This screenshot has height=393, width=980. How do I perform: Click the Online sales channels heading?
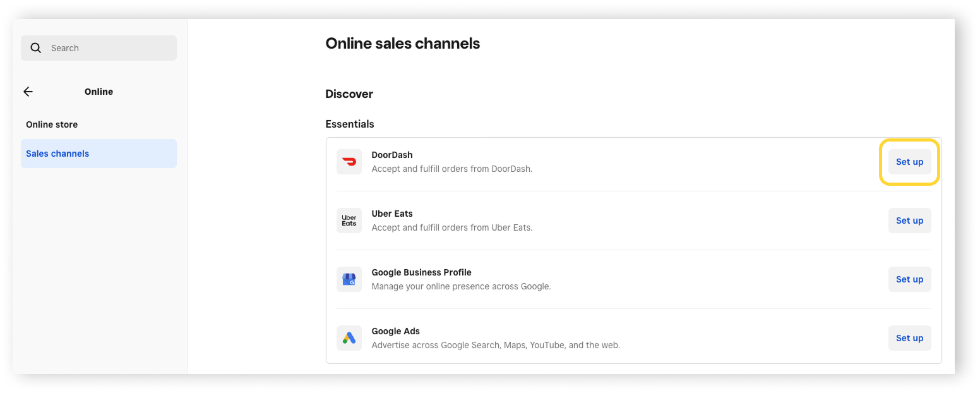click(403, 44)
